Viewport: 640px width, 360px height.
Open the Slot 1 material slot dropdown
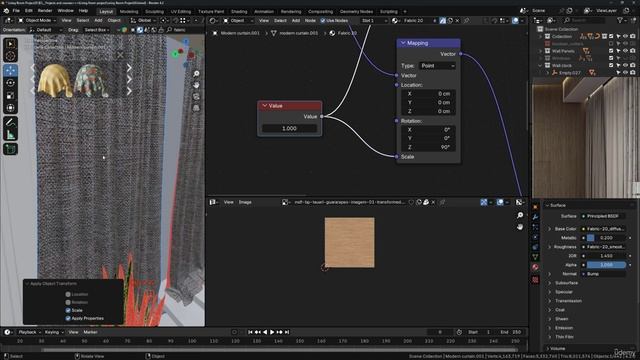pos(374,20)
